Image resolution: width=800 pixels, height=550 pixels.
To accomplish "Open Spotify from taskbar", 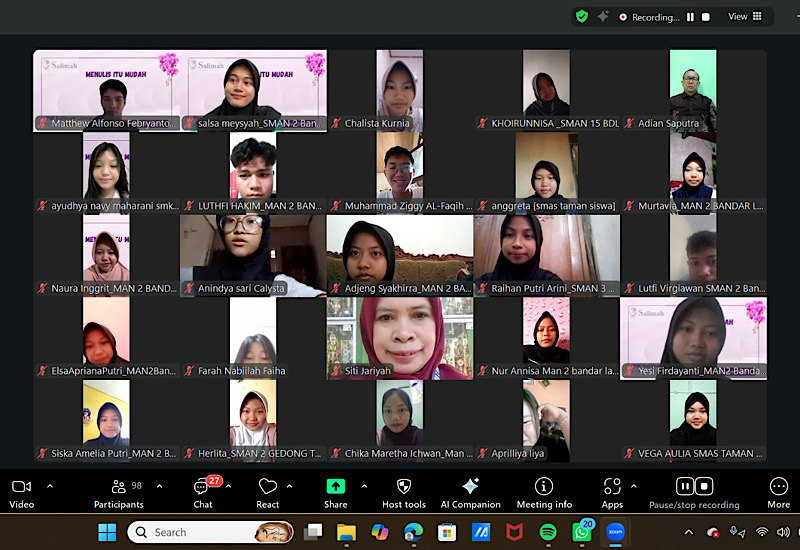I will (x=548, y=532).
